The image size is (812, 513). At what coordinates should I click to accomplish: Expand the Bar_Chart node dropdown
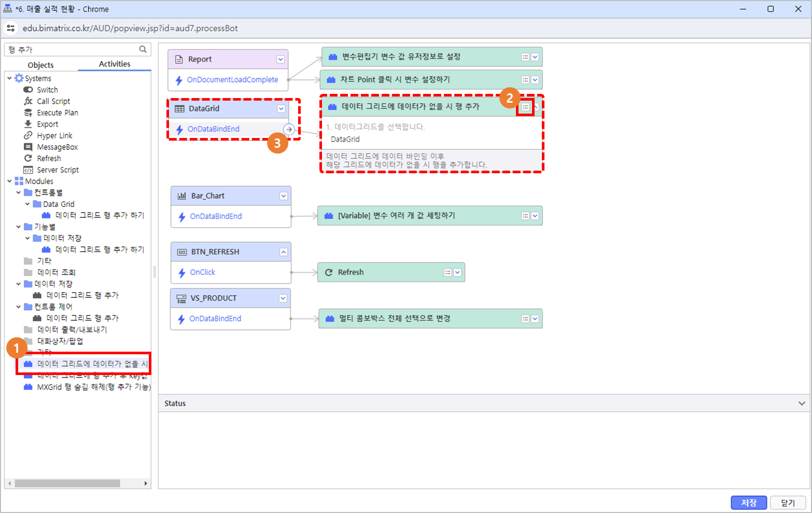(x=284, y=196)
